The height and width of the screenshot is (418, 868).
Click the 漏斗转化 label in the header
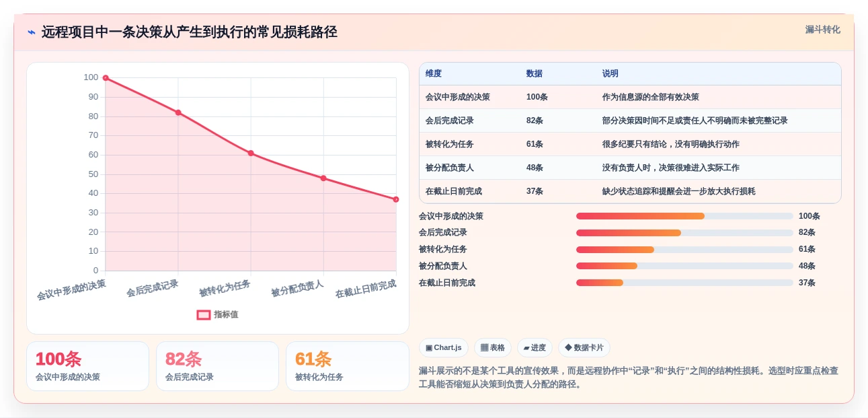coord(823,30)
